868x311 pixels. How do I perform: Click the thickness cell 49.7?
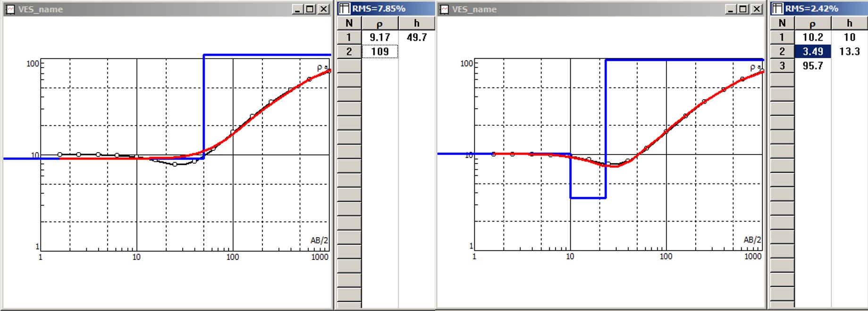pyautogui.click(x=417, y=37)
